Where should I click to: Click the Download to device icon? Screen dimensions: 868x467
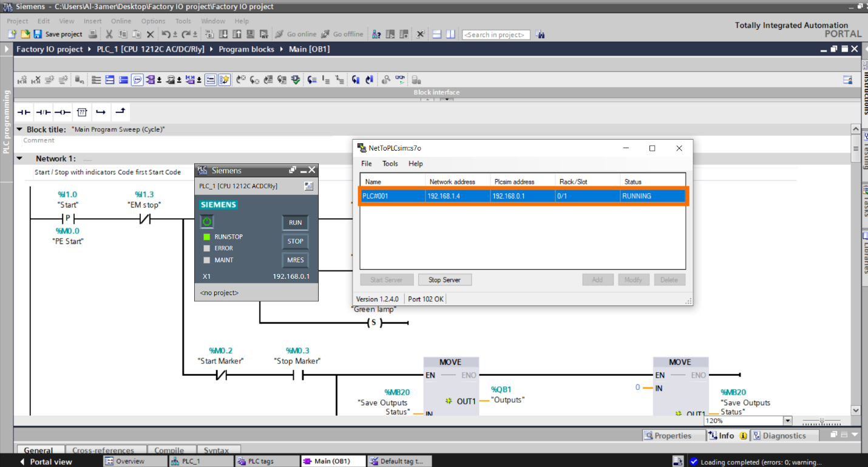[223, 35]
